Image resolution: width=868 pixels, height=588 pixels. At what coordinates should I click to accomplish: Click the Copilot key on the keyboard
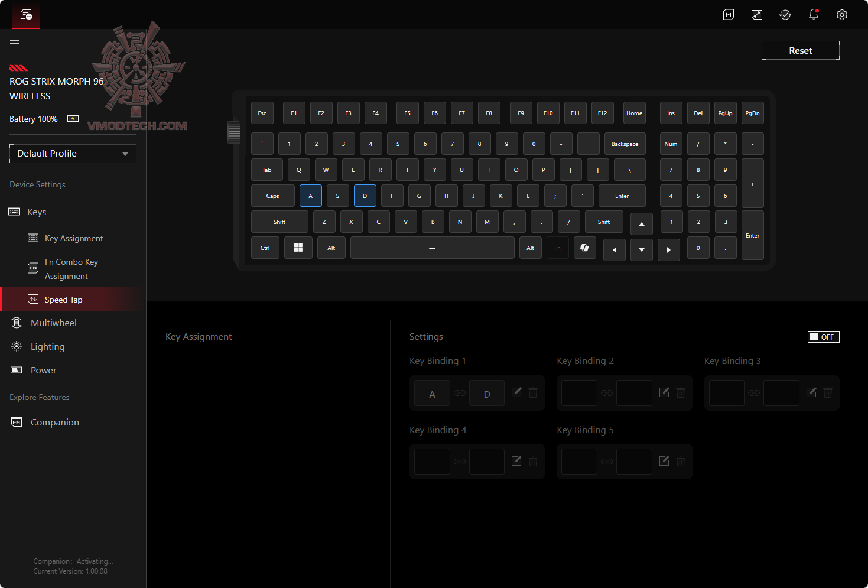(584, 248)
